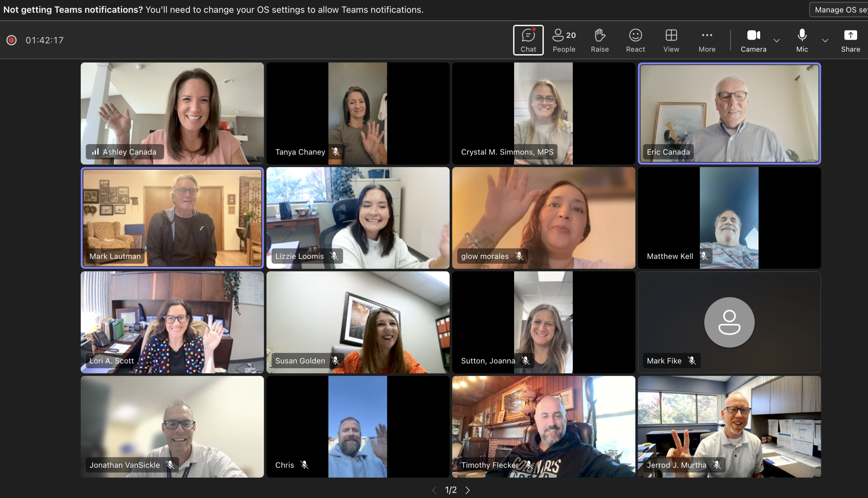Click the red recording indicator
Screen dimensions: 868x498
(12, 40)
